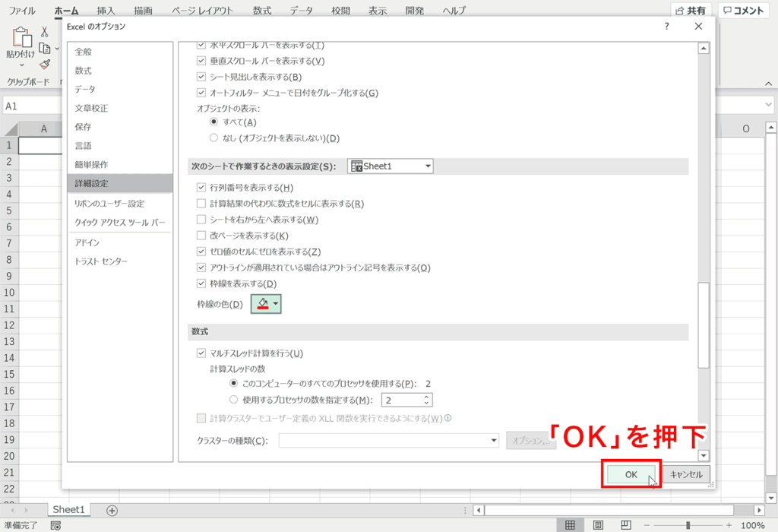The width and height of the screenshot is (778, 532).
Task: Click the zoom slider handle
Action: [x=688, y=525]
